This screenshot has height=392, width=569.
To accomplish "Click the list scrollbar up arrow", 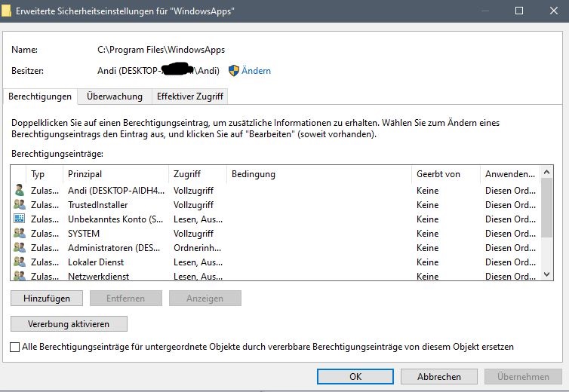I will click(547, 172).
